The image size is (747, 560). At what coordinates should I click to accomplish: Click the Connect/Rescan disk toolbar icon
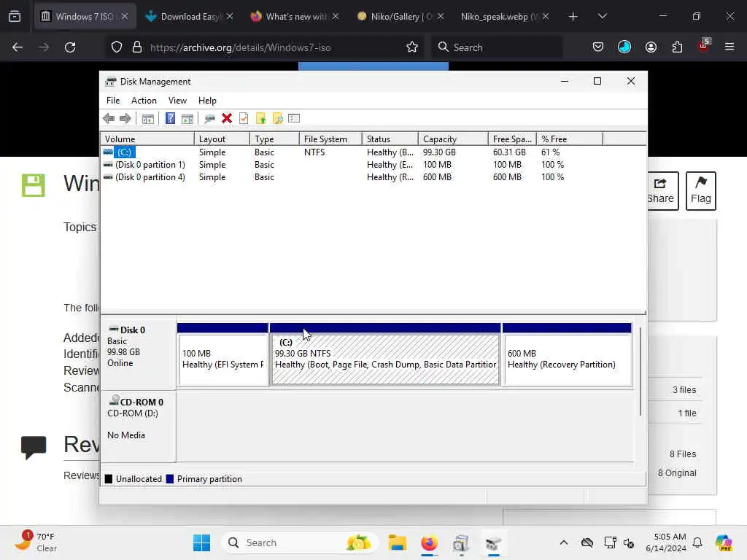pyautogui.click(x=209, y=119)
